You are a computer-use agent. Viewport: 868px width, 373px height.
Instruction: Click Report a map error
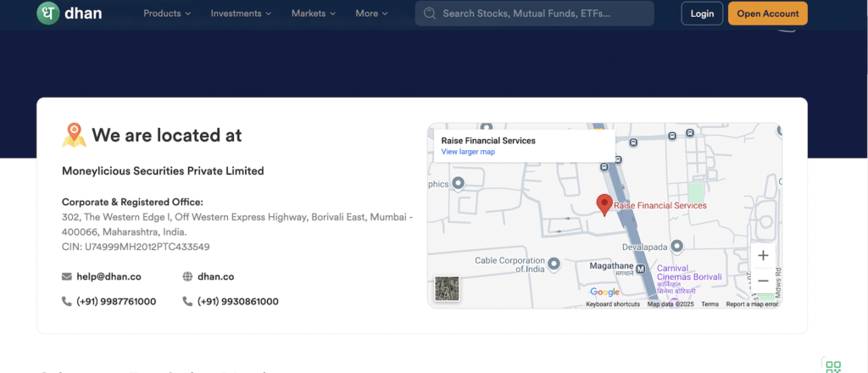point(752,304)
